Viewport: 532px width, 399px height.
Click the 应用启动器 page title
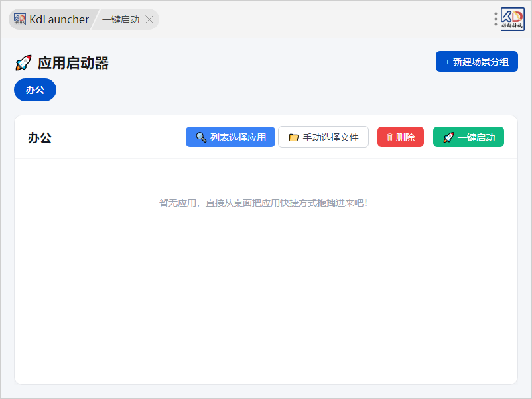click(x=73, y=63)
